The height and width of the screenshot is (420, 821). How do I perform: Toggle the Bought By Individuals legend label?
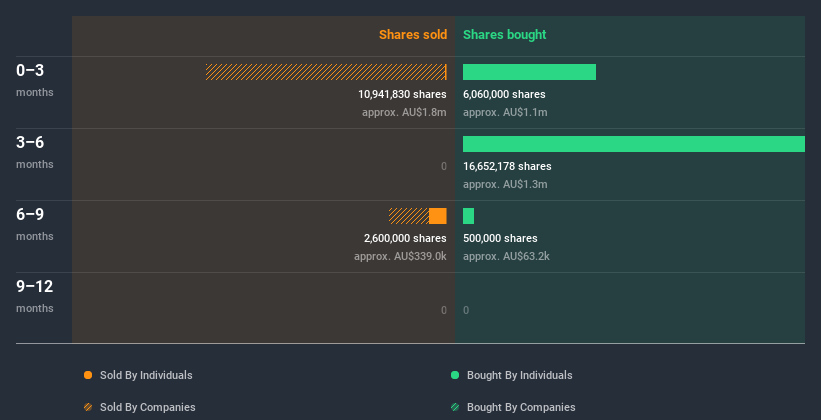pos(519,375)
